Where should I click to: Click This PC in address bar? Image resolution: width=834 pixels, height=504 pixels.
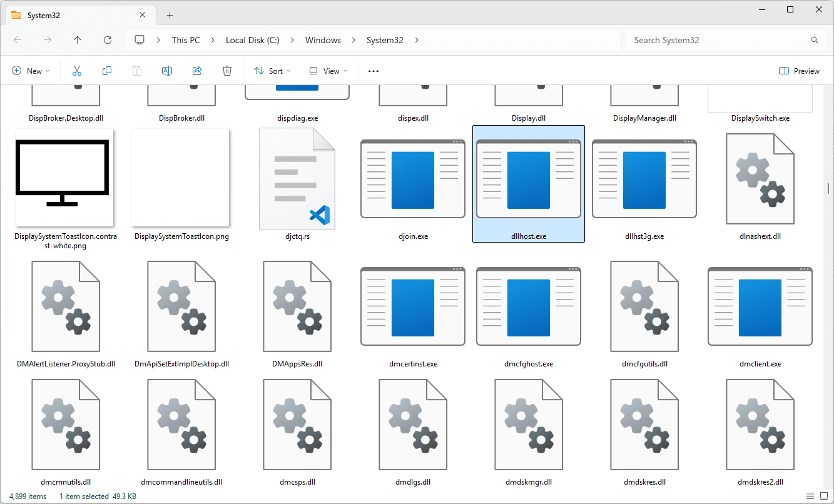point(186,40)
